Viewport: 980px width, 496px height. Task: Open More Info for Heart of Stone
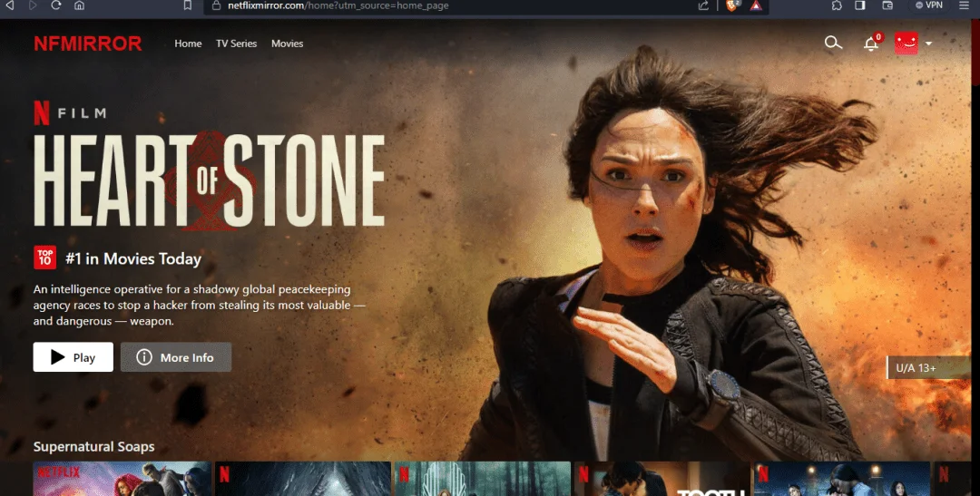(x=176, y=356)
